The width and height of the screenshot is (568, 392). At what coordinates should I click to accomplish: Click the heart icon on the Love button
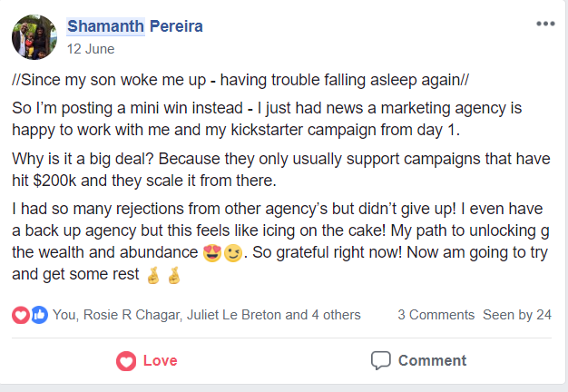point(126,360)
